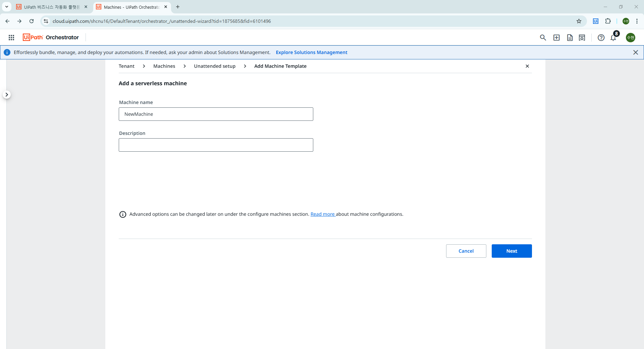Click the UiPath Orchestrator logo
Image resolution: width=644 pixels, height=349 pixels.
coord(51,37)
